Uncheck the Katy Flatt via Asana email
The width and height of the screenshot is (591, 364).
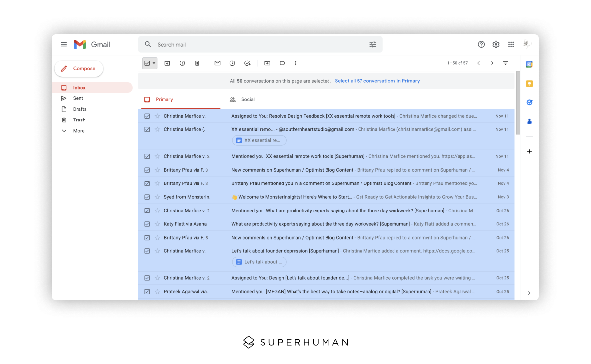pos(147,224)
